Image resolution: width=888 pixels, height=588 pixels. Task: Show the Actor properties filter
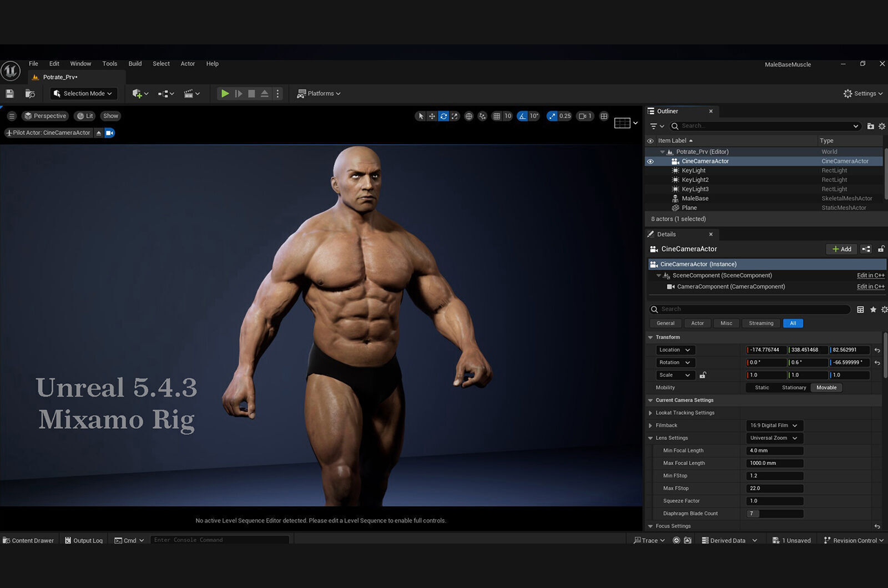[697, 323]
